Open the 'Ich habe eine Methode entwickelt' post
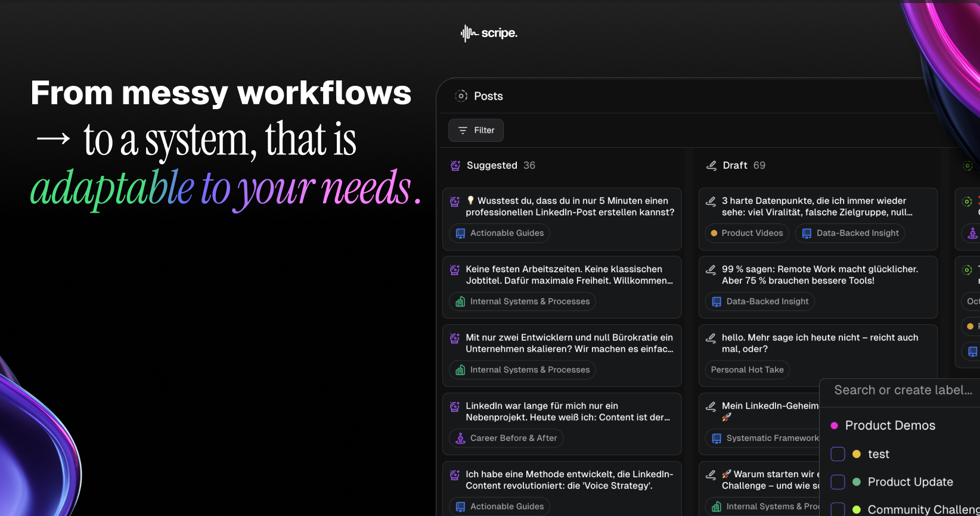Screen dimensions: 980x516 [x=562, y=489]
